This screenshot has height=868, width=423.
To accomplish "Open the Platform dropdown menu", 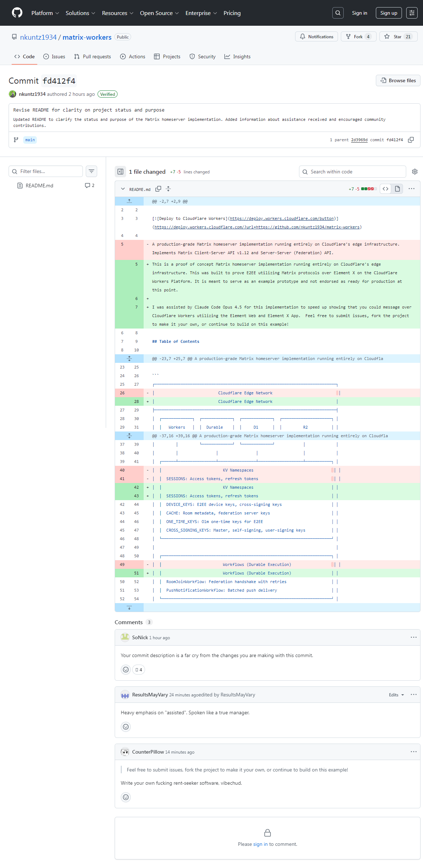I will [x=45, y=13].
